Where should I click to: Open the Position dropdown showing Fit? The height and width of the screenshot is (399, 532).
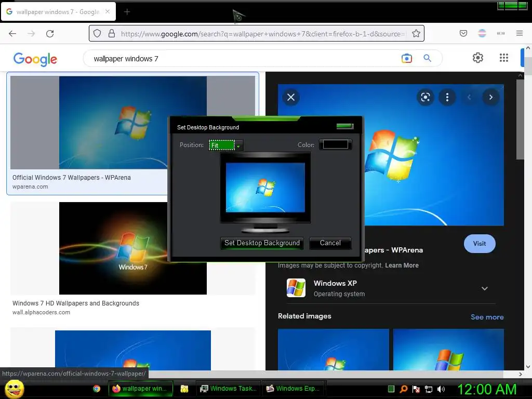(225, 145)
